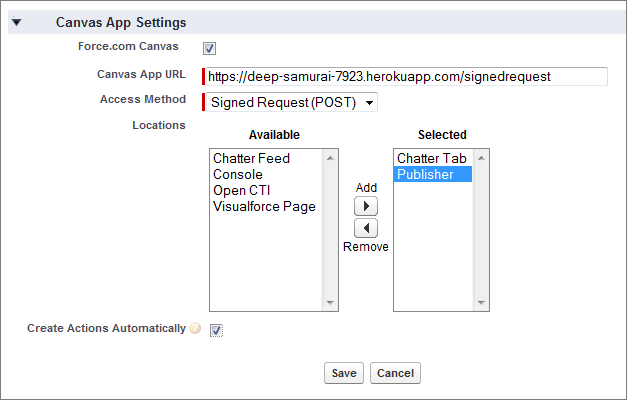627x400 pixels.
Task: Click the Remove left-arrow button
Action: (x=366, y=228)
